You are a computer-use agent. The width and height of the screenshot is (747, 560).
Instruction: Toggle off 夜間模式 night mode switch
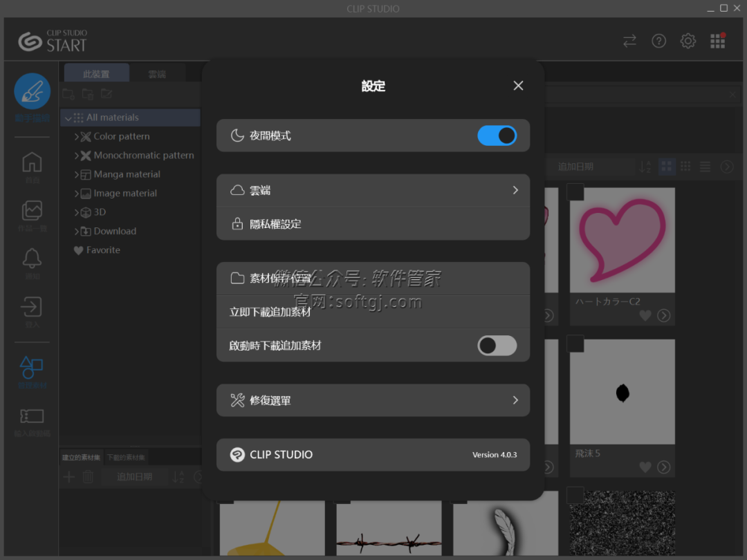coord(497,136)
